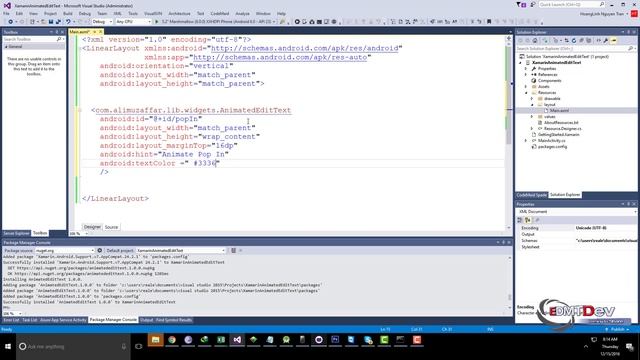Viewport: 640px width, 360px height.
Task: Click the Search Solution Explorer field
Action: pos(576,49)
